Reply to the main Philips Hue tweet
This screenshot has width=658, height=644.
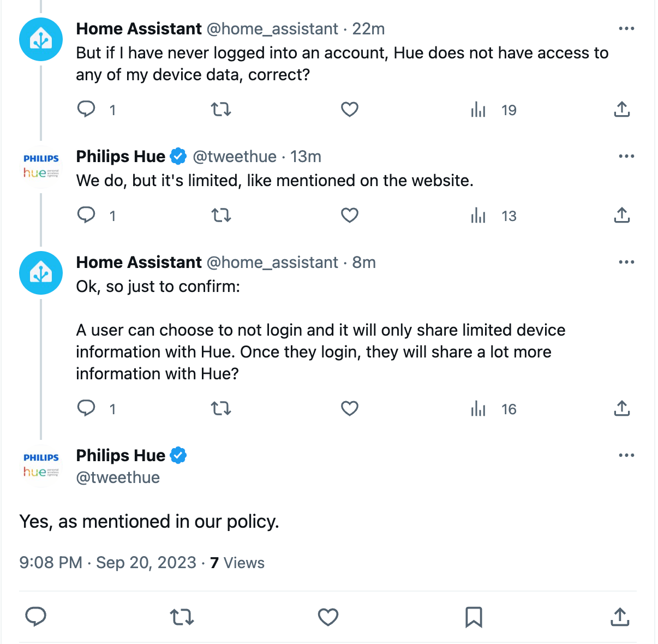tap(36, 617)
